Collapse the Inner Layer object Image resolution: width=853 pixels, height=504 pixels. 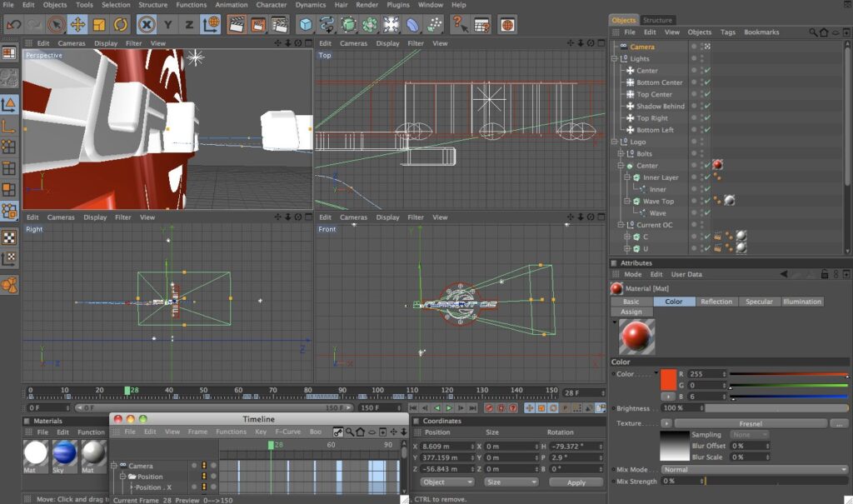(x=627, y=177)
